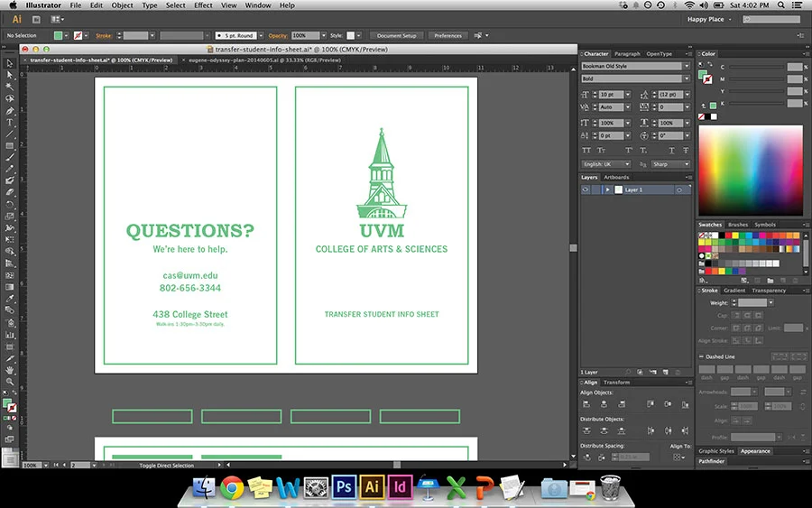Open the Appearance panel tab
812x508 pixels.
point(755,451)
